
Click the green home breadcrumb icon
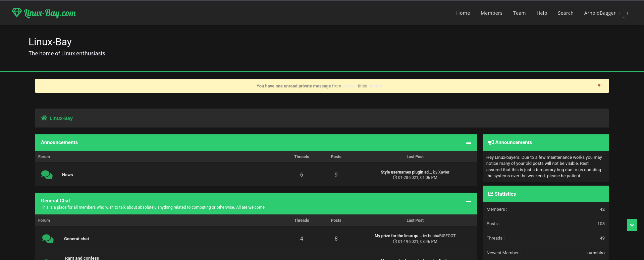[x=44, y=118]
